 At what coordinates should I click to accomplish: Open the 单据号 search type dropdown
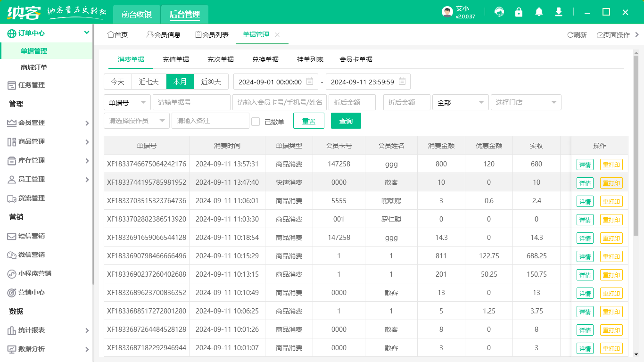click(x=127, y=102)
